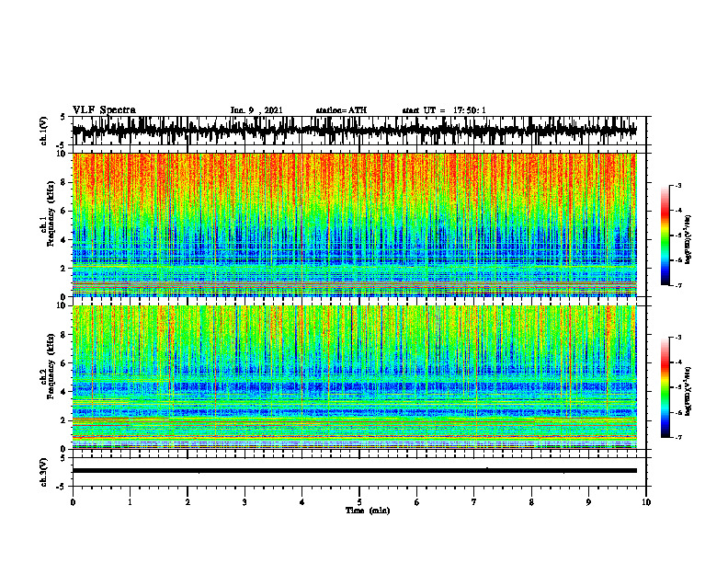Click the "ch.1(V)" waveform axis label
The width and height of the screenshot is (728, 563).
[x=44, y=131]
